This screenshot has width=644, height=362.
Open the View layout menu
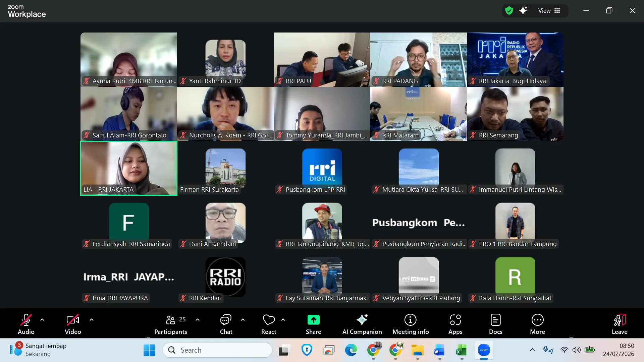[549, 11]
